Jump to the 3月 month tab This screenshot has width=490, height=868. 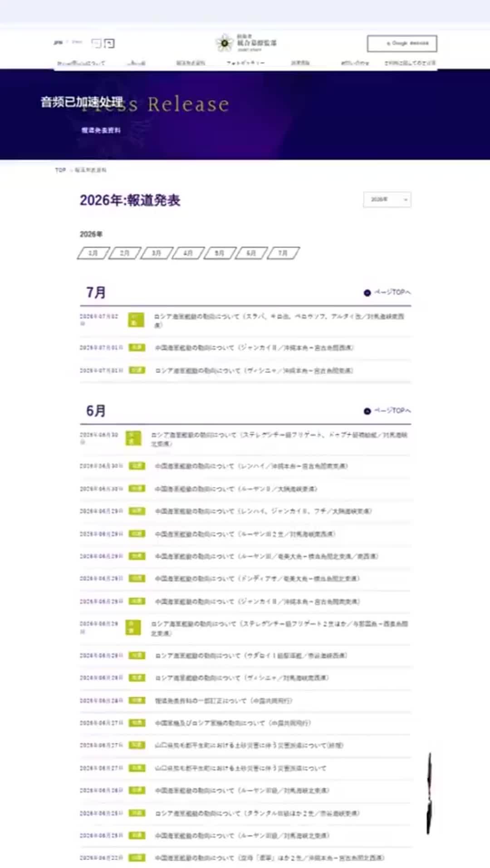[x=157, y=253]
